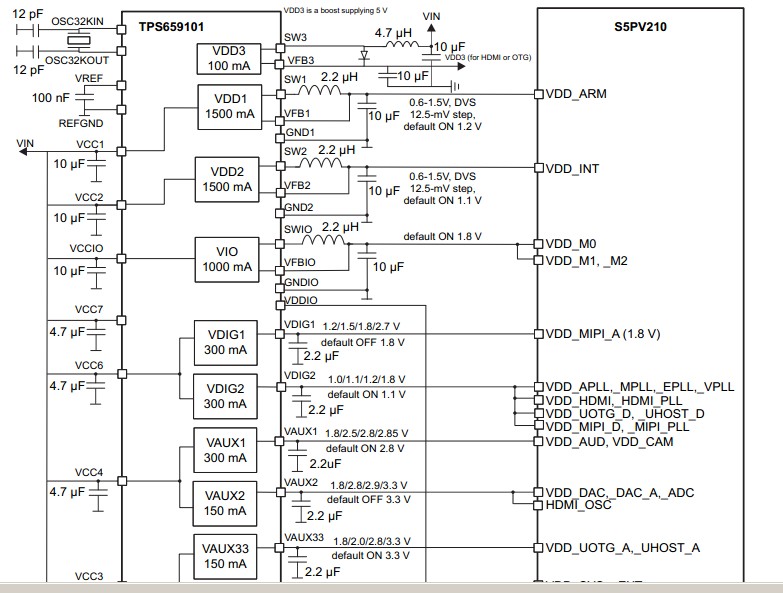The width and height of the screenshot is (783, 593).
Task: Select the VDD3 100 mA block
Action: 229,58
